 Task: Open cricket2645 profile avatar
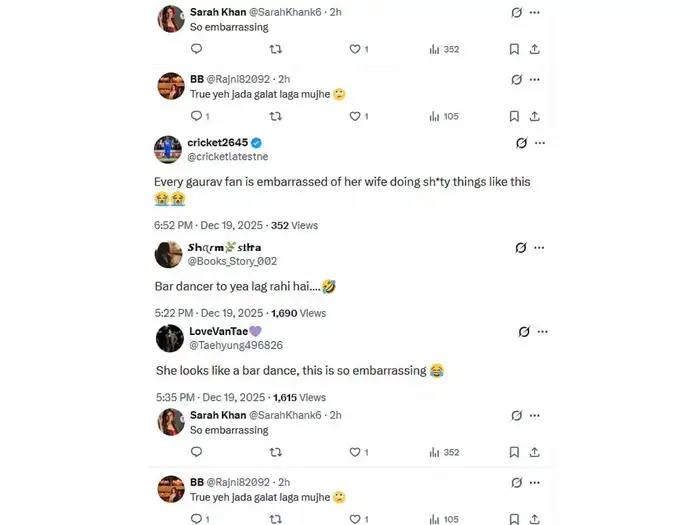168,149
